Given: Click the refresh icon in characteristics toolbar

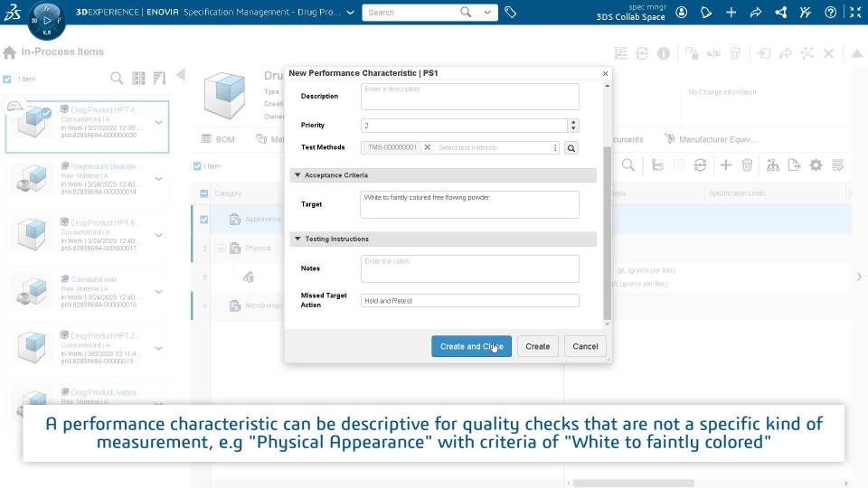Looking at the screenshot, I should (x=700, y=164).
